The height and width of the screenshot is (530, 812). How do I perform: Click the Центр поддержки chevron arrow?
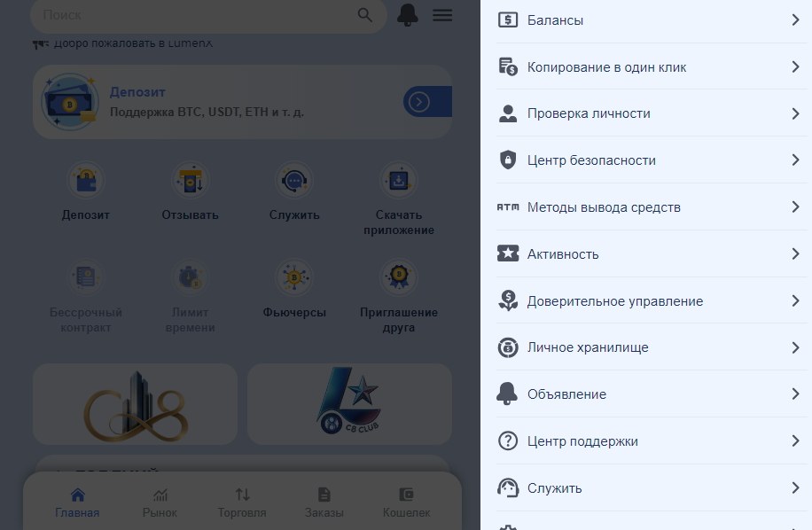(796, 441)
